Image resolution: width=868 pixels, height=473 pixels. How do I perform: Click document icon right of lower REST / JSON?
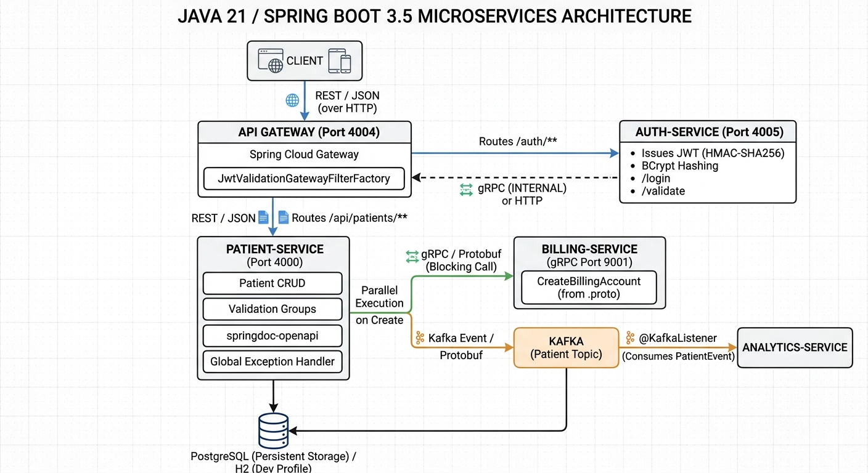(263, 217)
